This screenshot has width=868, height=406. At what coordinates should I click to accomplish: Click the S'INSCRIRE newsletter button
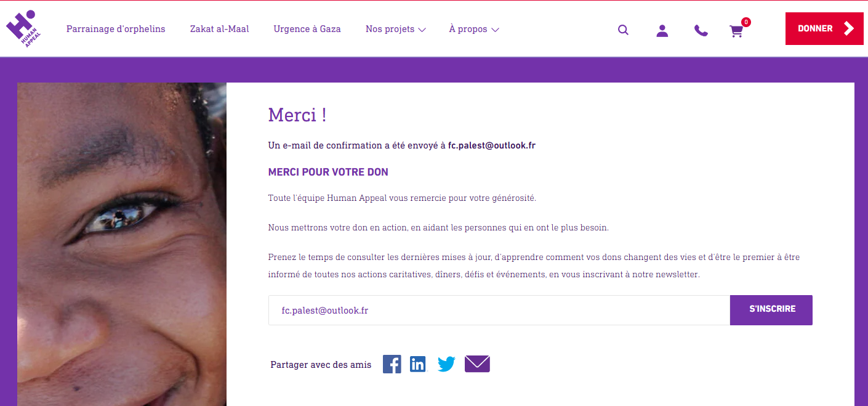click(771, 310)
